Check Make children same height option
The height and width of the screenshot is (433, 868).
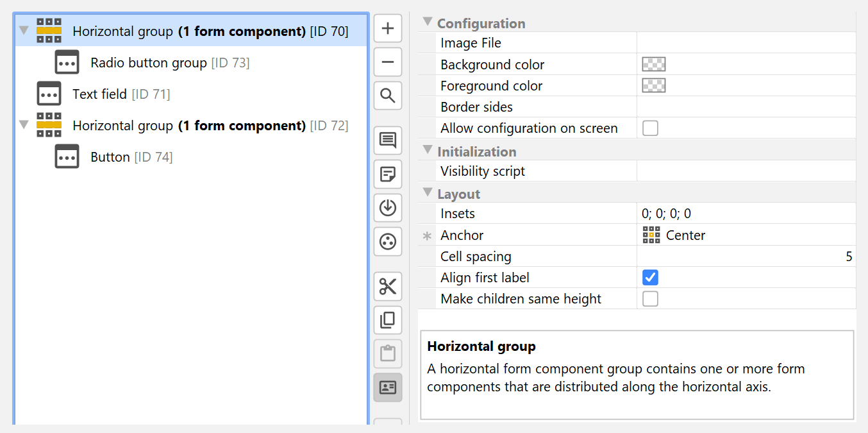(x=650, y=299)
